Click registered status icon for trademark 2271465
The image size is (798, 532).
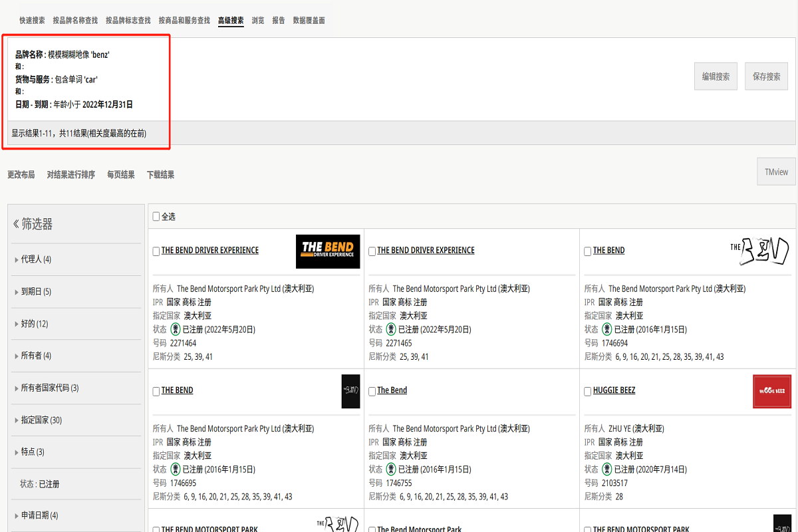391,329
